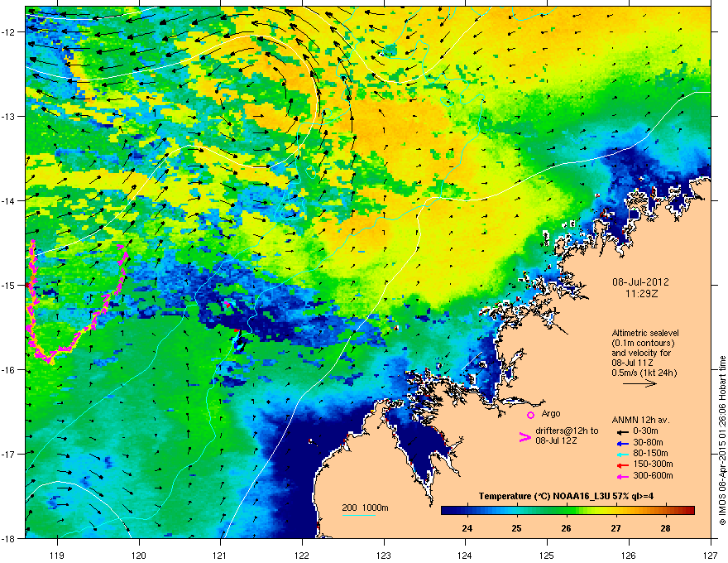
Task: Click the color bar tick label 27
Action: [615, 528]
